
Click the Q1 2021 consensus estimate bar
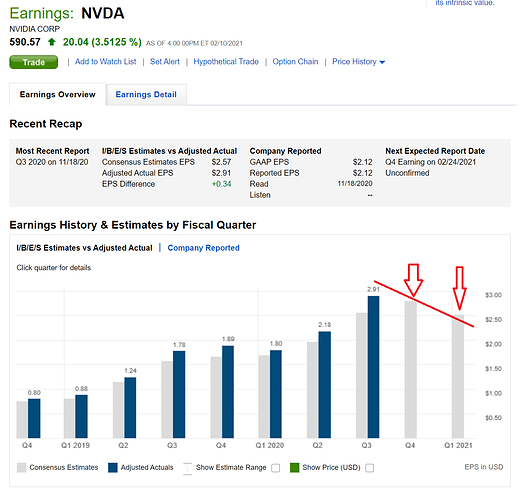click(x=458, y=377)
